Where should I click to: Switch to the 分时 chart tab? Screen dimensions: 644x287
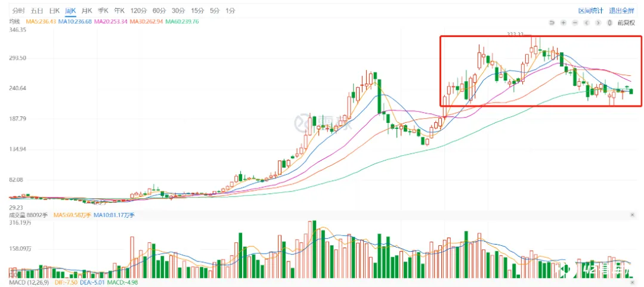click(18, 11)
